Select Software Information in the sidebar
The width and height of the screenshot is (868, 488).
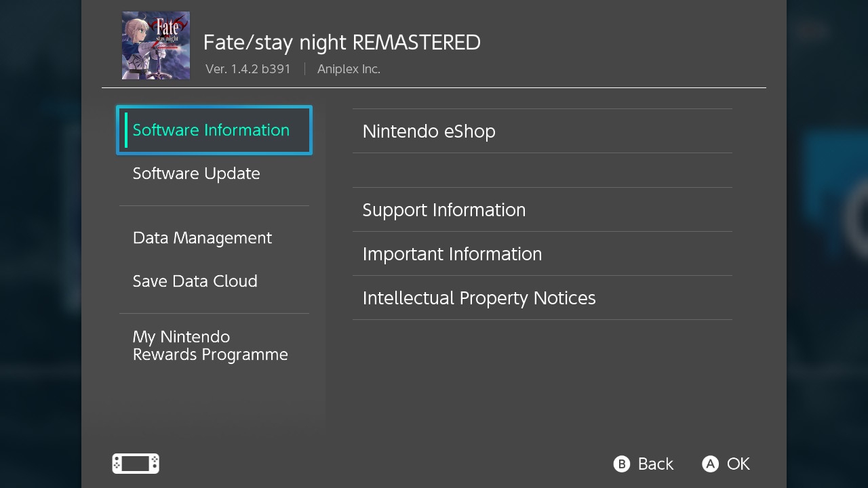click(214, 130)
